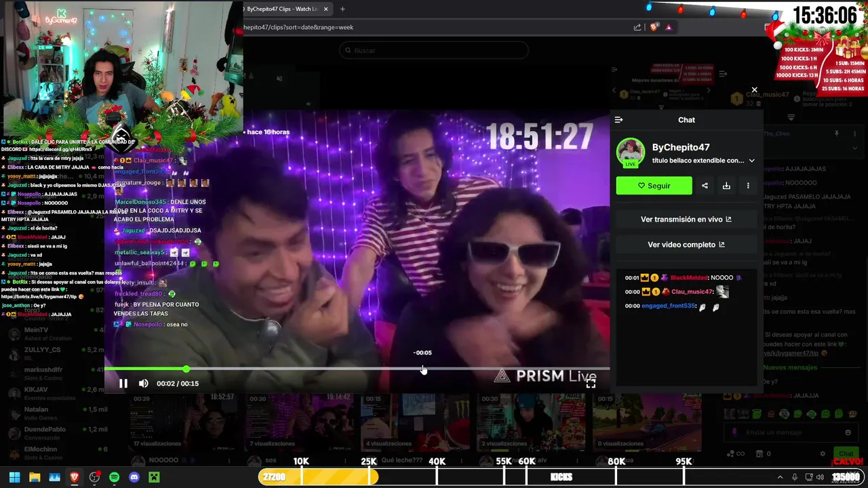Open system volume tray icon
Screen dimensions: 868x488
click(819, 477)
